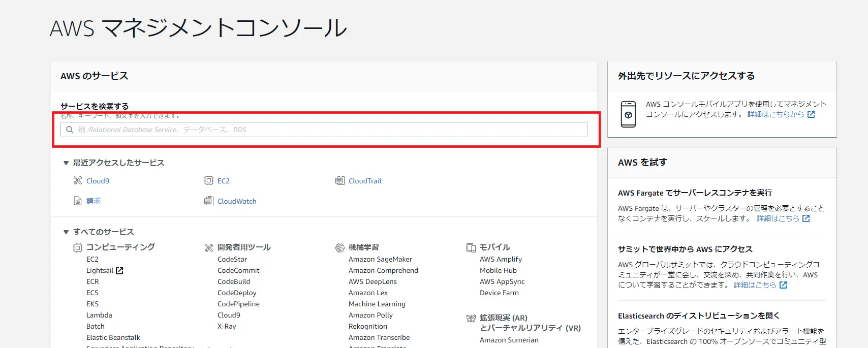Collapse the すべてのサービス section
The image size is (868, 348).
click(x=66, y=232)
